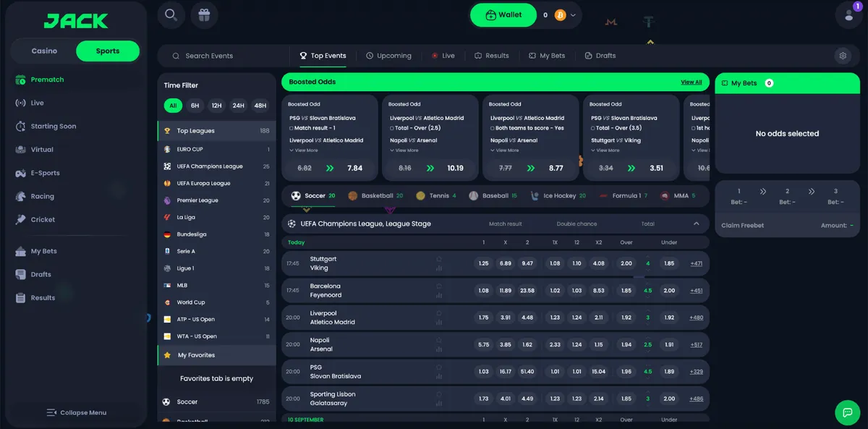This screenshot has height=429, width=868.
Task: Open sports settings gear icon
Action: click(842, 56)
